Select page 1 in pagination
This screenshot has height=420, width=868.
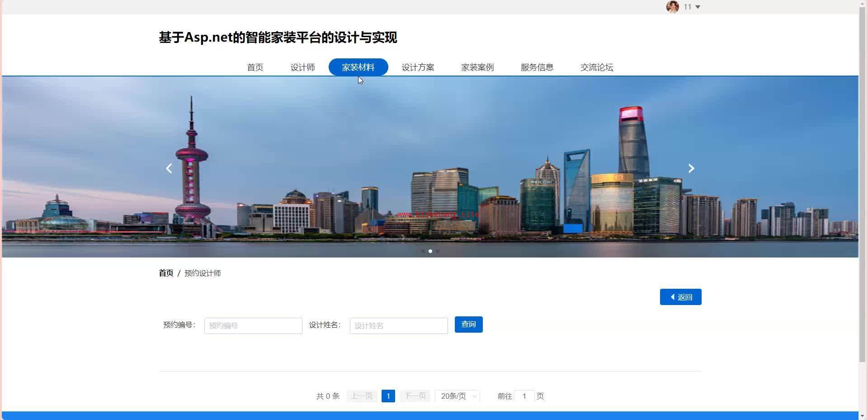tap(388, 396)
